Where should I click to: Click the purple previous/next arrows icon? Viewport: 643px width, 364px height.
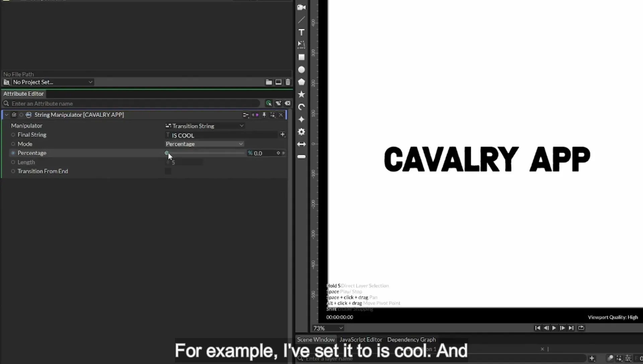click(255, 115)
